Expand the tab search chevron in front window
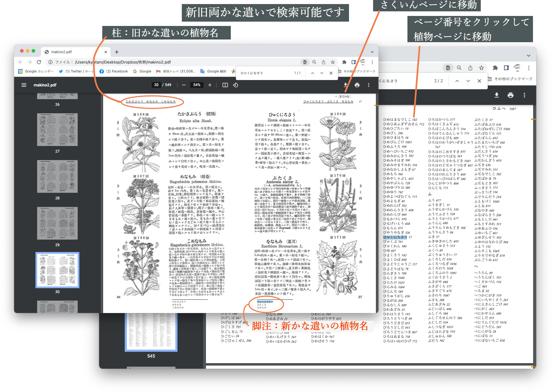This screenshot has height=392, width=553. 372,52
